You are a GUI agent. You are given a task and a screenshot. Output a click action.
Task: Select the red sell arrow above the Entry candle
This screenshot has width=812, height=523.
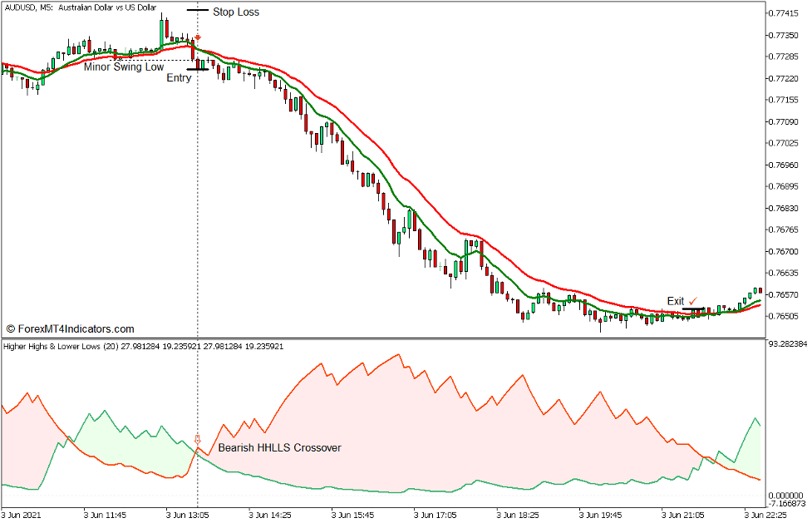(198, 37)
